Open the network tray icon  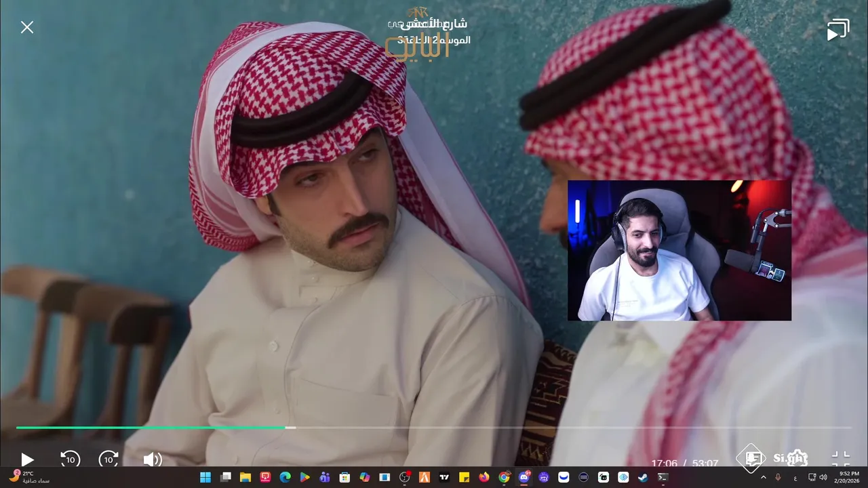812,477
